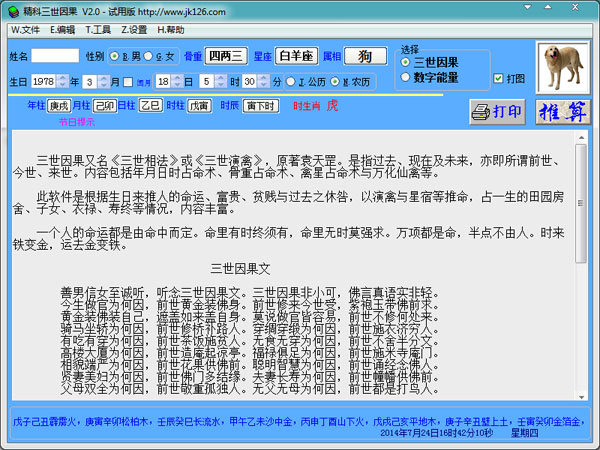Click the 推算 calculate button
The width and height of the screenshot is (600, 450).
pos(561,111)
